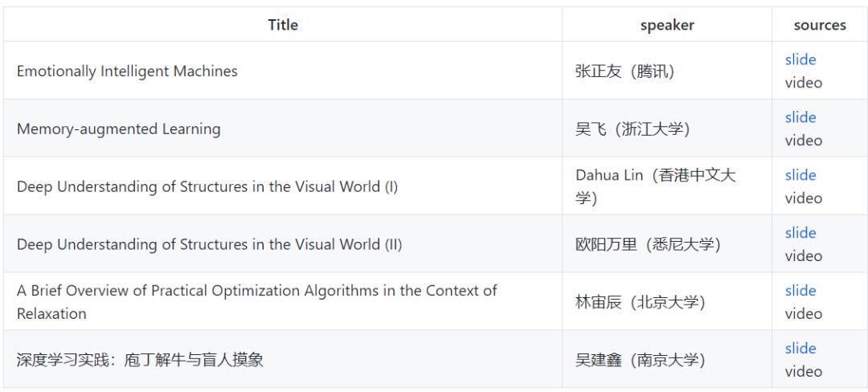Click video text in Emotionally Intelligent Machines row

point(803,83)
